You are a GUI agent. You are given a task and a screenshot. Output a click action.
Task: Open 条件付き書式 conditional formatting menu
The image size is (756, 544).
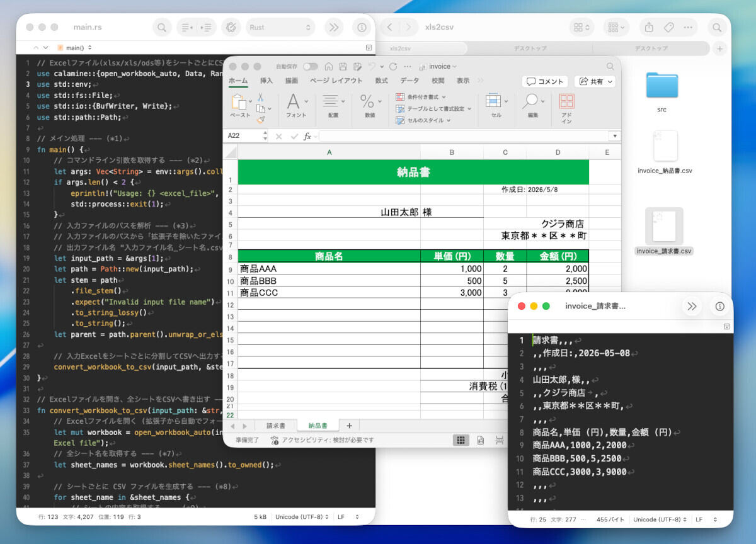pos(420,97)
